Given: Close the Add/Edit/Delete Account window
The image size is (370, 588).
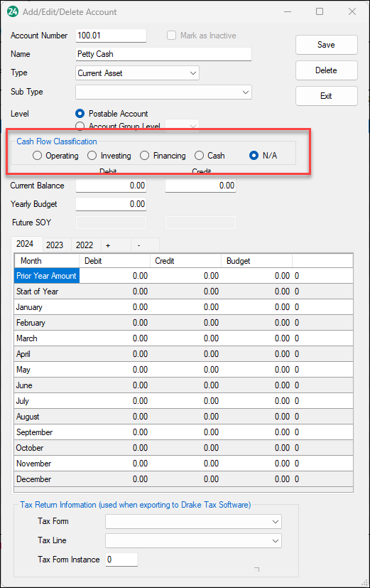Looking at the screenshot, I should click(352, 11).
